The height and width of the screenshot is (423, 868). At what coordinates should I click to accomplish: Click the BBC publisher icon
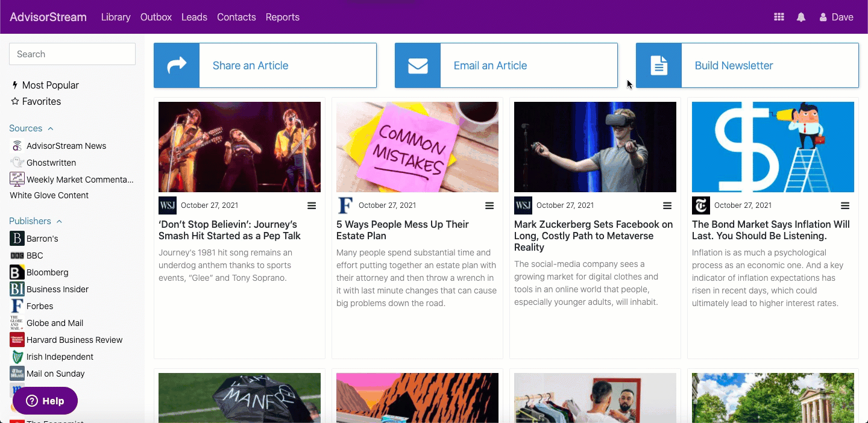coord(17,255)
